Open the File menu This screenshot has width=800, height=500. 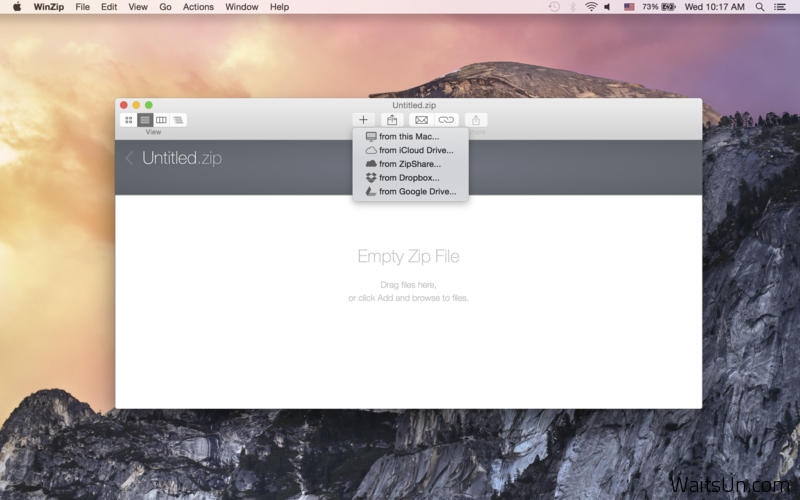(x=82, y=7)
